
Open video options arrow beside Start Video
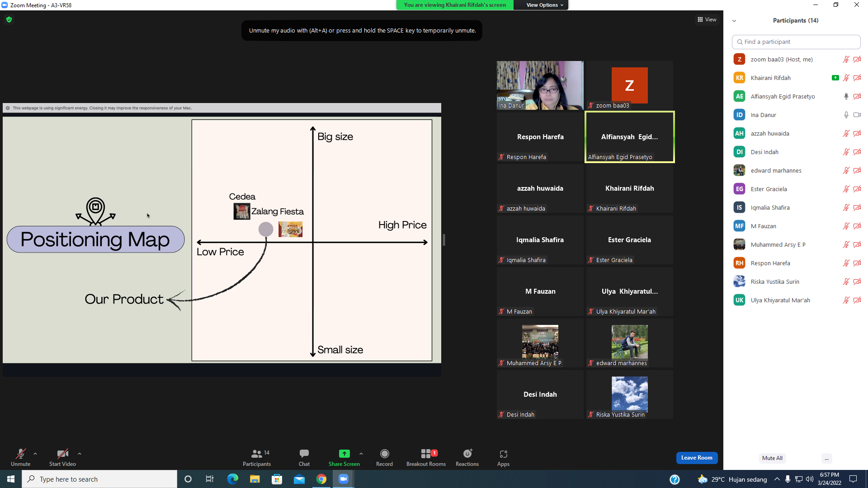[80, 454]
